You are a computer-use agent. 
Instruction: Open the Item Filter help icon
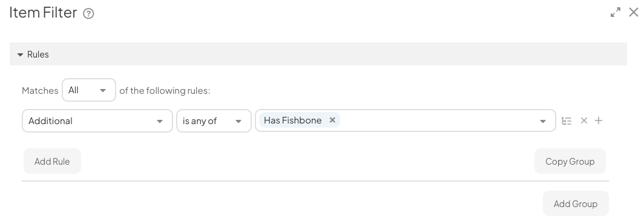(88, 13)
